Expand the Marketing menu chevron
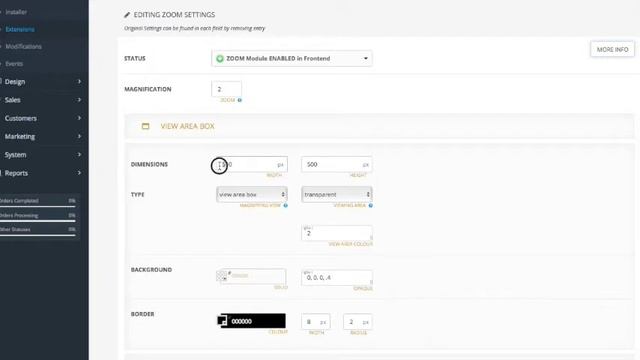 (79, 136)
